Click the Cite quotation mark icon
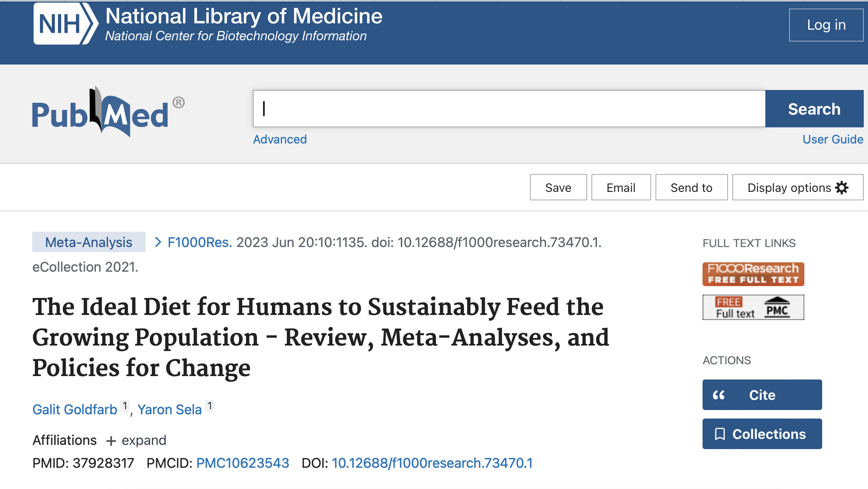The image size is (868, 489). (x=719, y=395)
